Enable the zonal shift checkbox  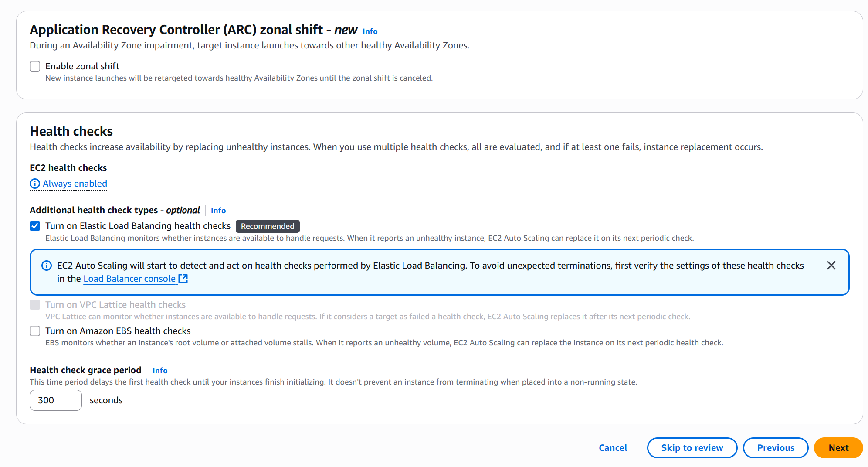coord(35,66)
